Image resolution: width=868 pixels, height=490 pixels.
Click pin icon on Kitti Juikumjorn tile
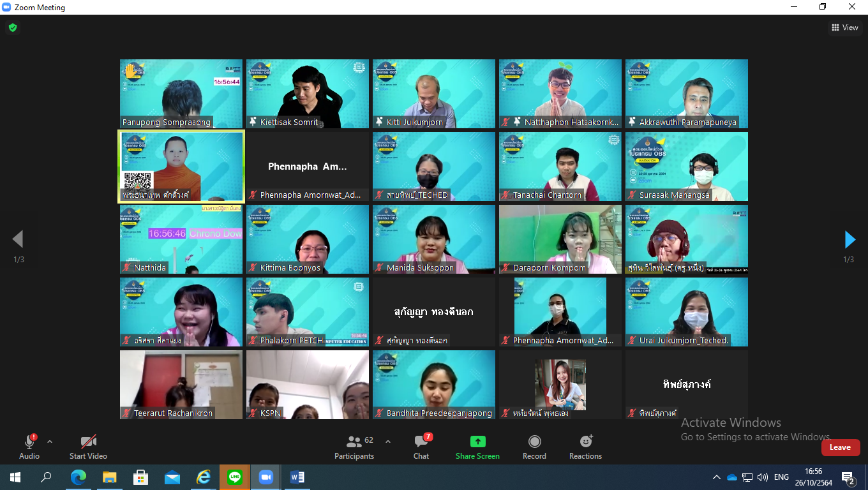(380, 122)
